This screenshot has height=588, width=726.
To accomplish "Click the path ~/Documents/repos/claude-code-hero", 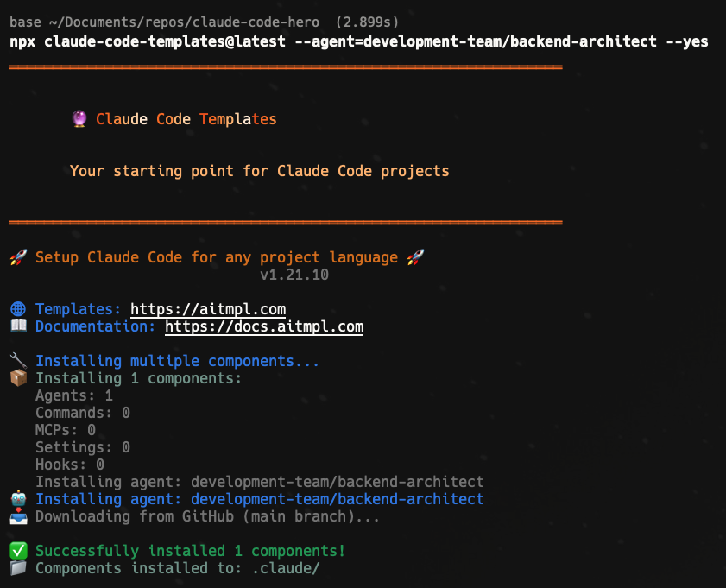I will pyautogui.click(x=184, y=22).
